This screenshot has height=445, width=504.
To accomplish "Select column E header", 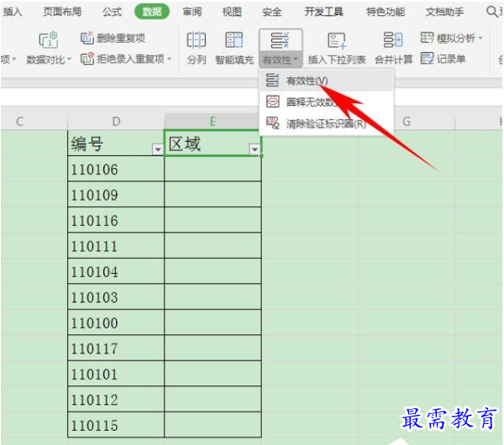I will point(213,122).
